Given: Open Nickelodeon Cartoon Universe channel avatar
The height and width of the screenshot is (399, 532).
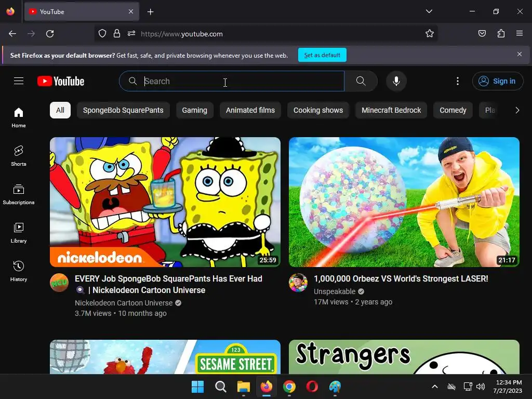Looking at the screenshot, I should [59, 283].
